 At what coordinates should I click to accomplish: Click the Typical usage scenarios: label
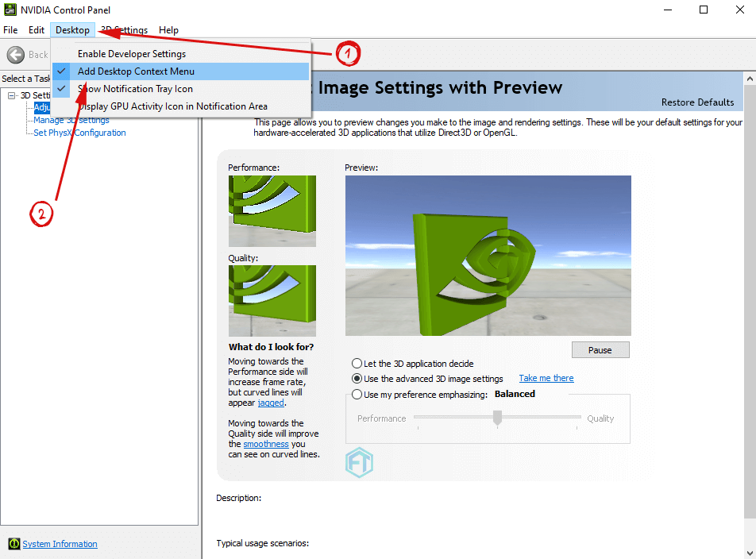click(263, 543)
